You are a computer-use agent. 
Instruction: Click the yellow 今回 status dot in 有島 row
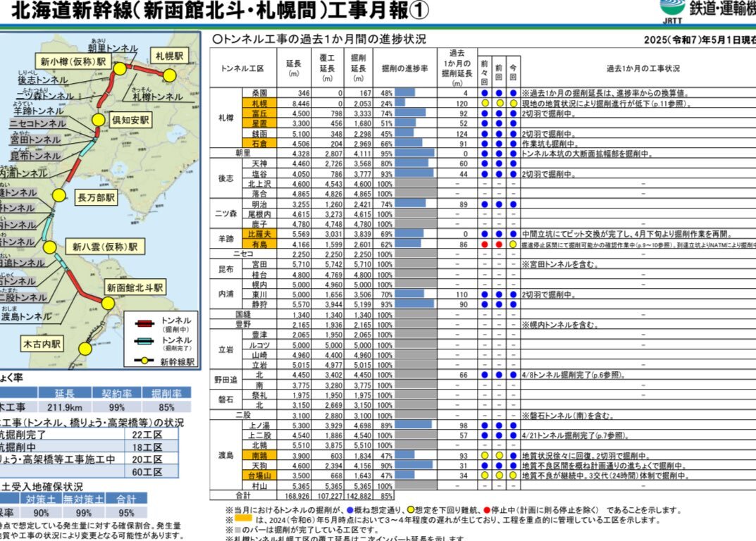click(x=513, y=244)
